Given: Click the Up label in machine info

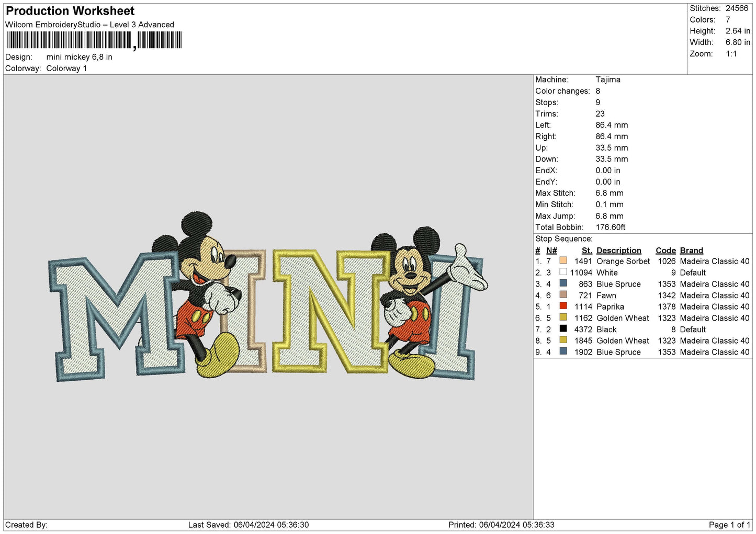Looking at the screenshot, I should [541, 147].
